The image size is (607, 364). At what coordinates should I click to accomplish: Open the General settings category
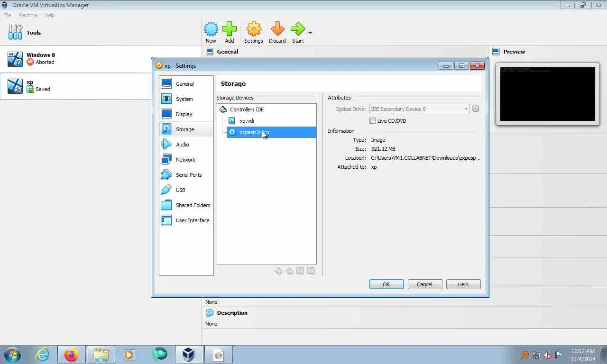[x=186, y=84]
